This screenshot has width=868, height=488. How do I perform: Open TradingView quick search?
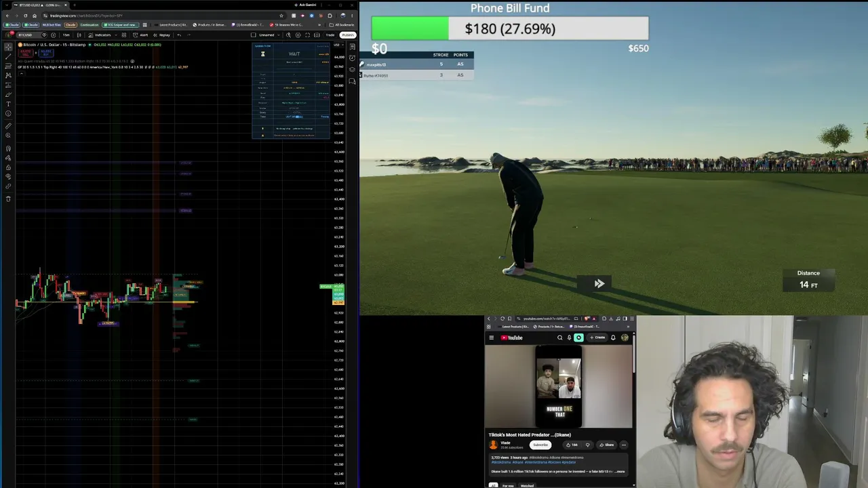coord(289,35)
